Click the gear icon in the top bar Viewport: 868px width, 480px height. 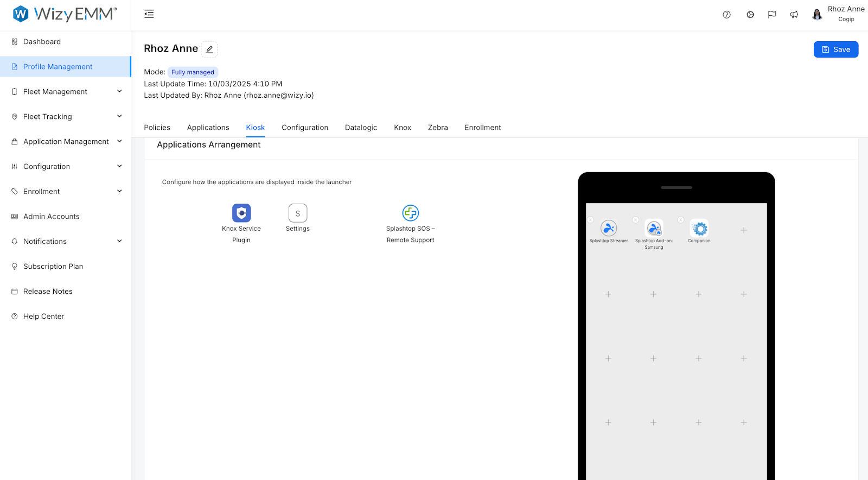tap(750, 15)
